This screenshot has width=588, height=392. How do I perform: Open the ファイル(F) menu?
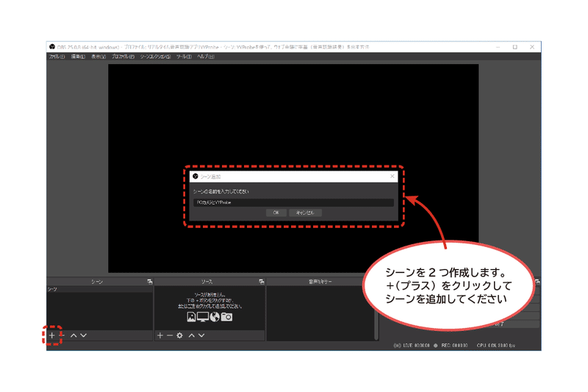point(57,57)
